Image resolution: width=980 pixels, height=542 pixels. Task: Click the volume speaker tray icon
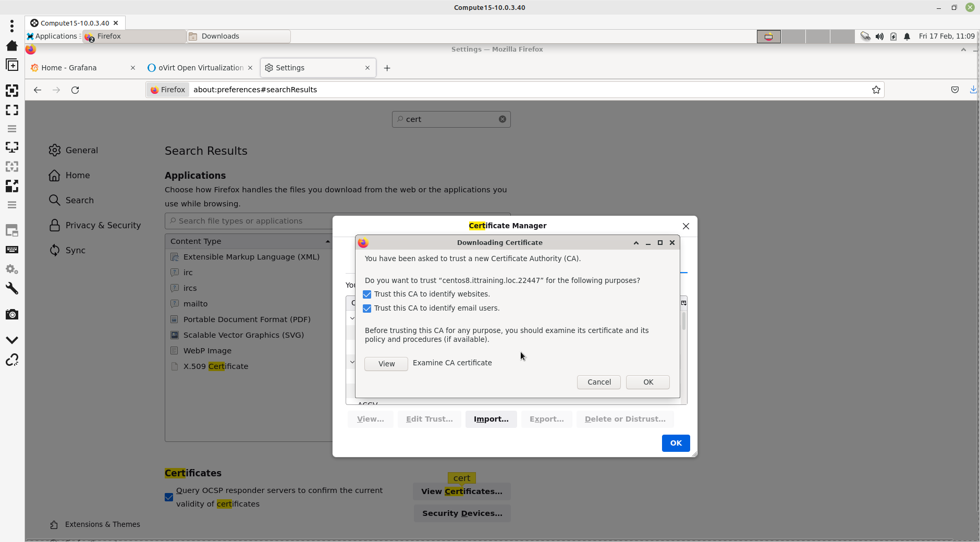click(879, 36)
